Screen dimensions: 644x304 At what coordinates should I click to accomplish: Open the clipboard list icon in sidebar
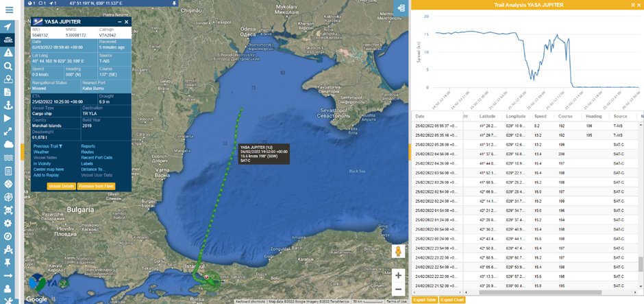8,171
